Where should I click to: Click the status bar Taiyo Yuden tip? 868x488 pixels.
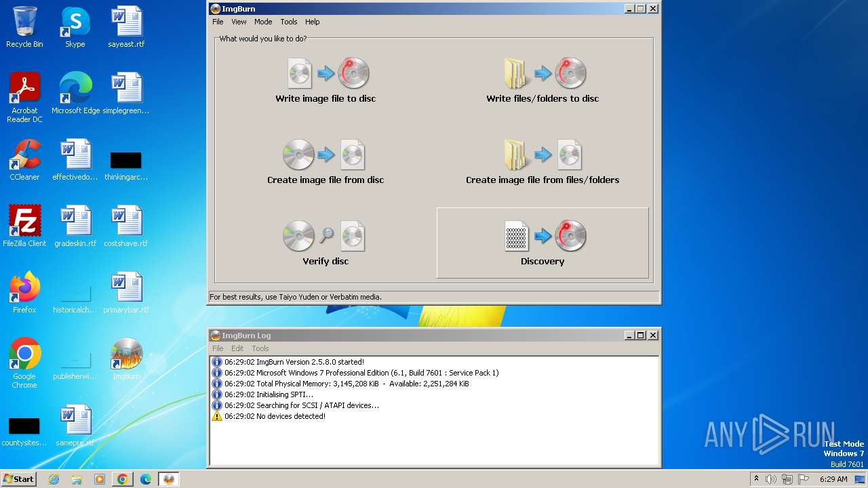[296, 297]
